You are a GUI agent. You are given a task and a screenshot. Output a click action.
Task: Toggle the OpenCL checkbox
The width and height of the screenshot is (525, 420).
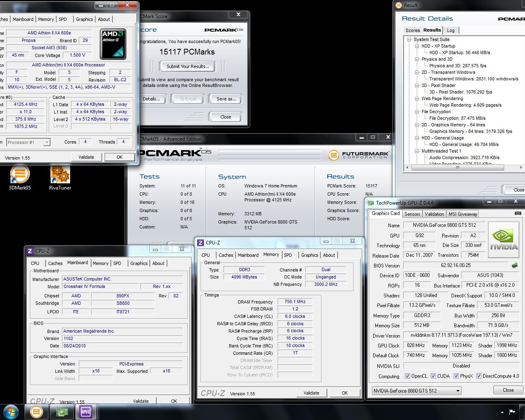pyautogui.click(x=407, y=376)
